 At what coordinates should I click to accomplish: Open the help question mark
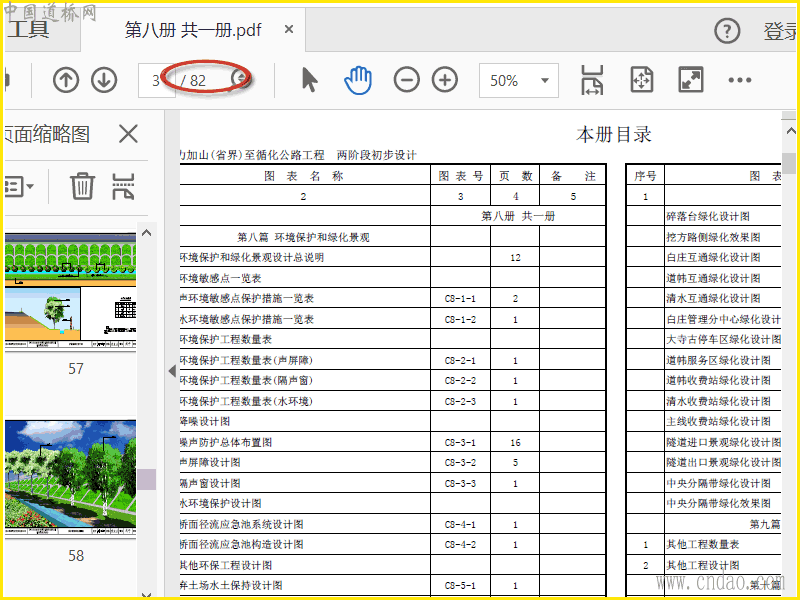pos(727,31)
